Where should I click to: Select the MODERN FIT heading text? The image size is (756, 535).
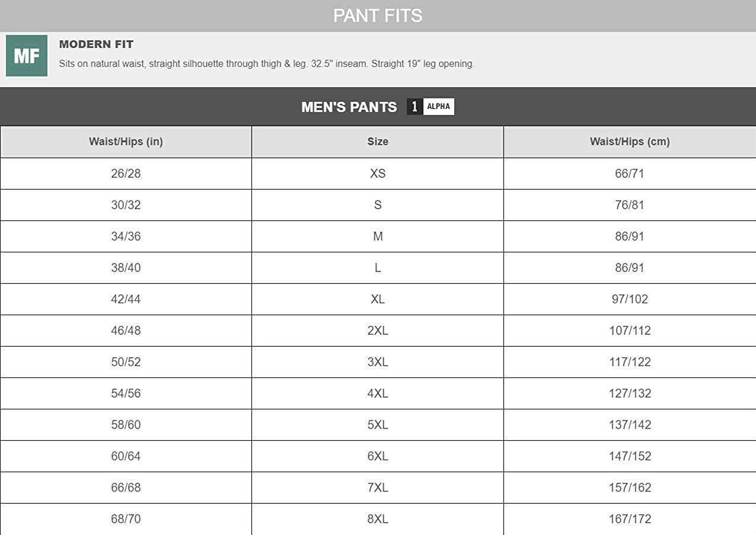96,44
